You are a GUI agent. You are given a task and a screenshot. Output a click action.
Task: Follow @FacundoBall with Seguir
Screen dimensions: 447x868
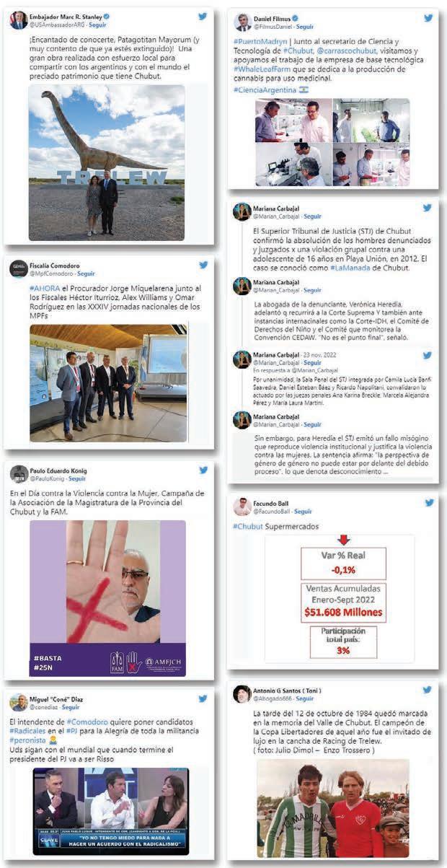coord(303,512)
